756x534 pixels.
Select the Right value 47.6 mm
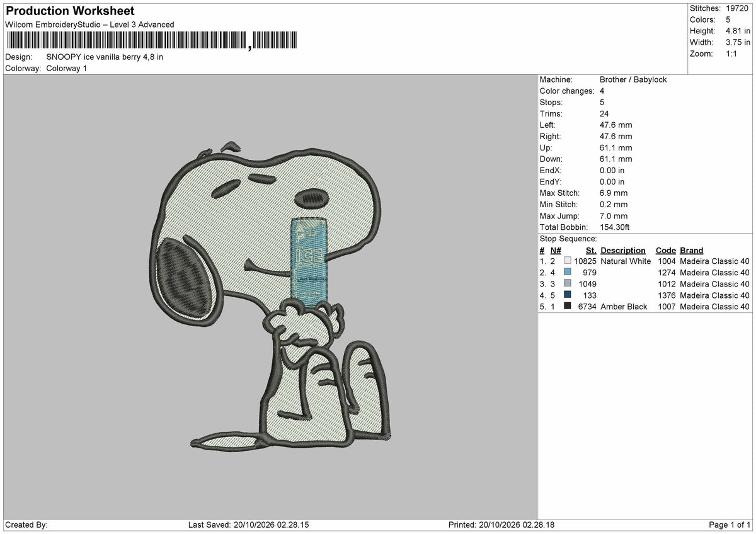(x=616, y=136)
